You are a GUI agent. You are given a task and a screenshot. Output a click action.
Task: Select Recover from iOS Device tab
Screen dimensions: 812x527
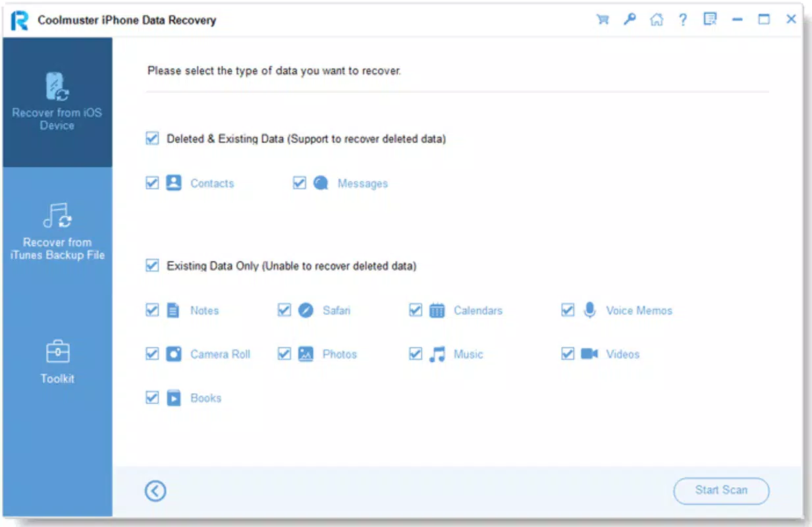tap(57, 102)
